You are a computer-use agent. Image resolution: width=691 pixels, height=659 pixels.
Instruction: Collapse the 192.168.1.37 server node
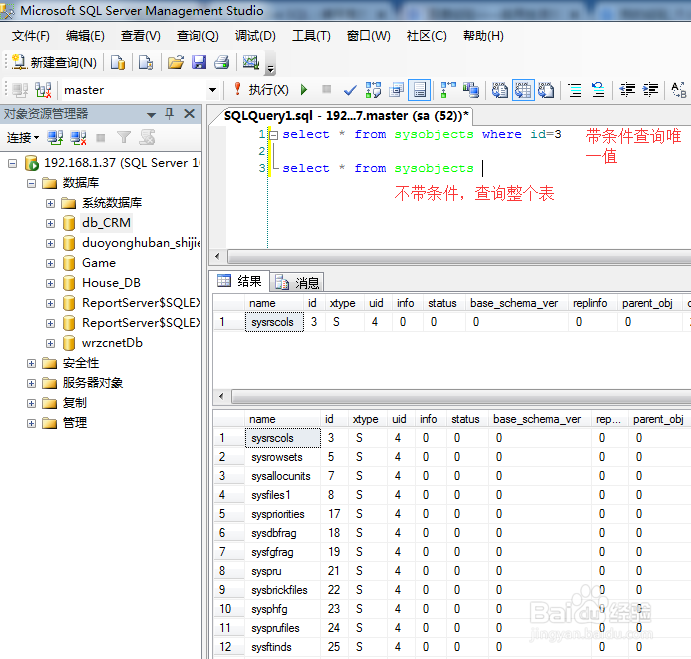12,164
